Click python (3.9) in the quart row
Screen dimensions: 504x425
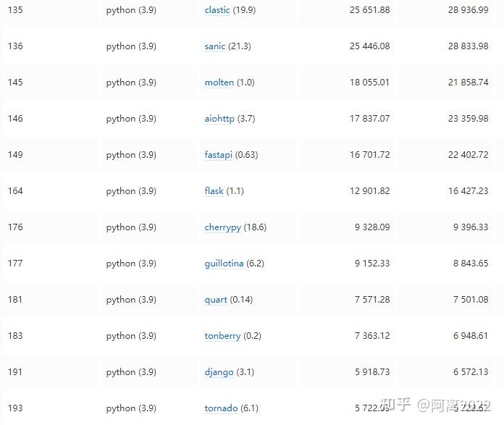coord(131,300)
